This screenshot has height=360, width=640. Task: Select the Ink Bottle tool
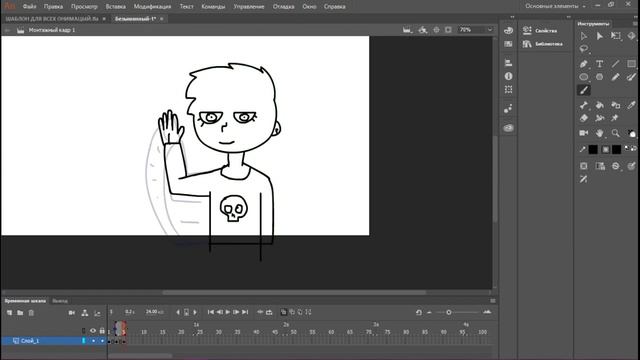[616, 105]
